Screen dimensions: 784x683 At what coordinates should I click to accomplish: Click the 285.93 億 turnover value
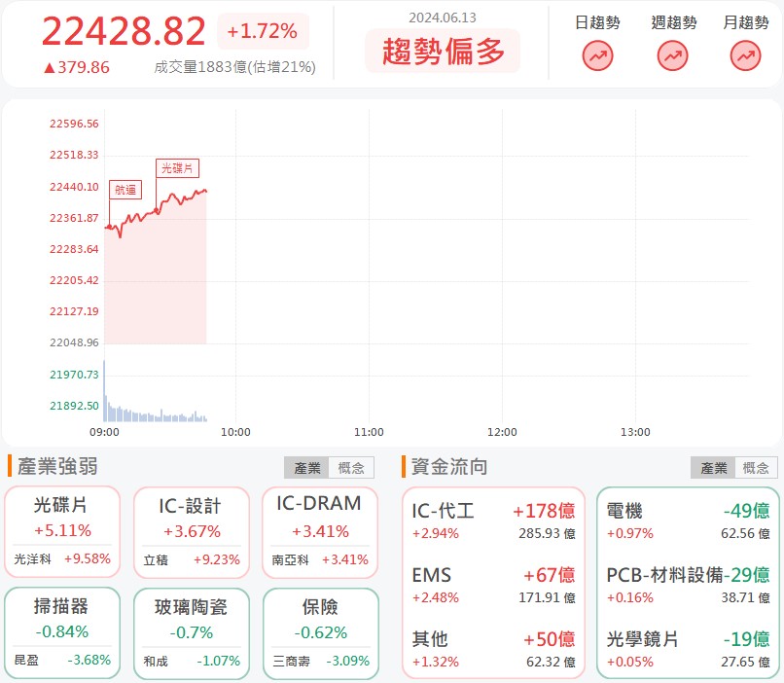pyautogui.click(x=547, y=533)
